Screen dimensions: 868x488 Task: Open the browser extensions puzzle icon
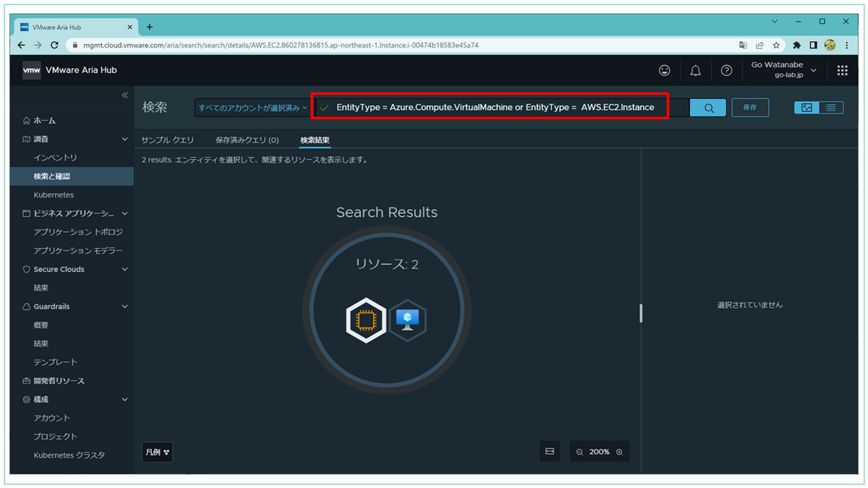797,45
